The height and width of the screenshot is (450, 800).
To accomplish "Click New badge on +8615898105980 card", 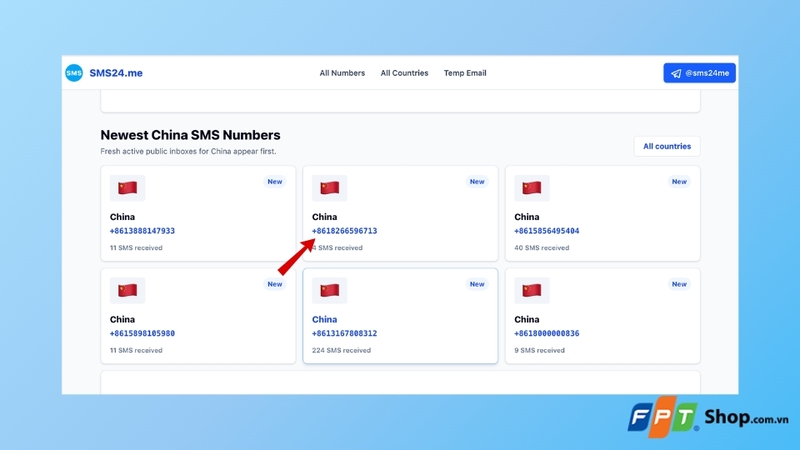I will (x=275, y=284).
